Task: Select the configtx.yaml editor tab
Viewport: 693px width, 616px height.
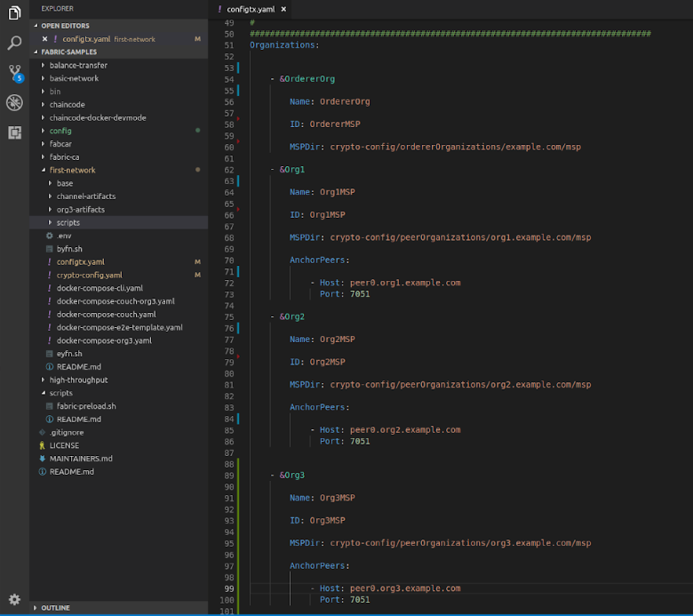Action: (251, 9)
